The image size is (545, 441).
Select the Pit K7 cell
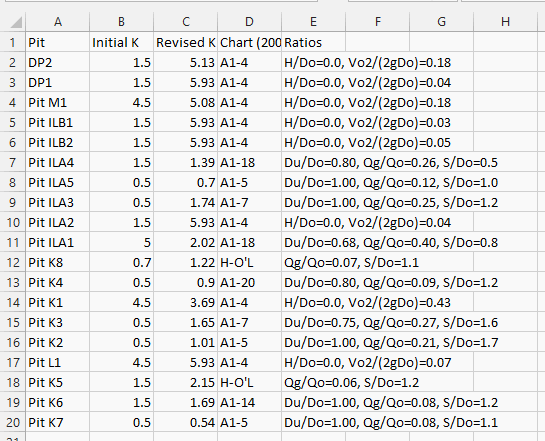(x=58, y=422)
